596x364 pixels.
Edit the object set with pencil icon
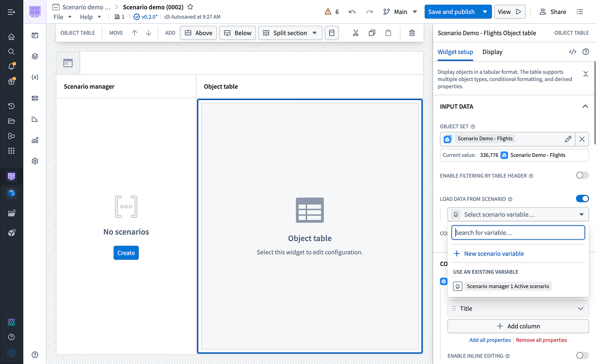coord(568,139)
